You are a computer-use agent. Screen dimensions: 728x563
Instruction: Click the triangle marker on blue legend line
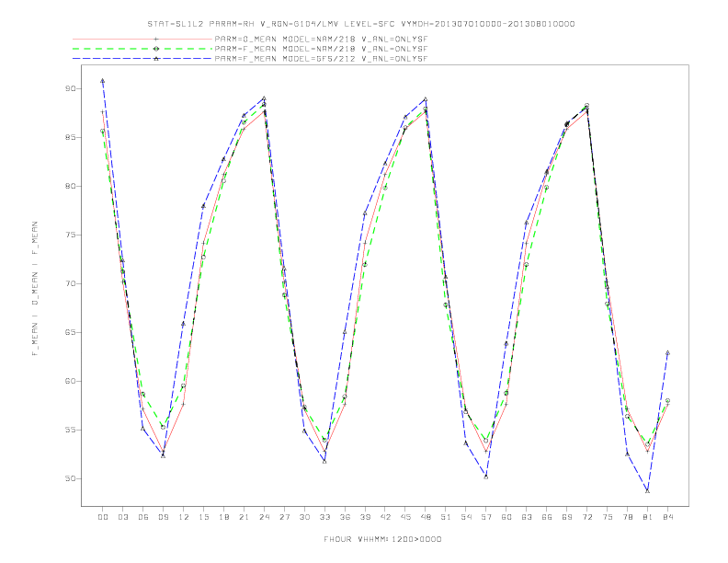[x=156, y=59]
